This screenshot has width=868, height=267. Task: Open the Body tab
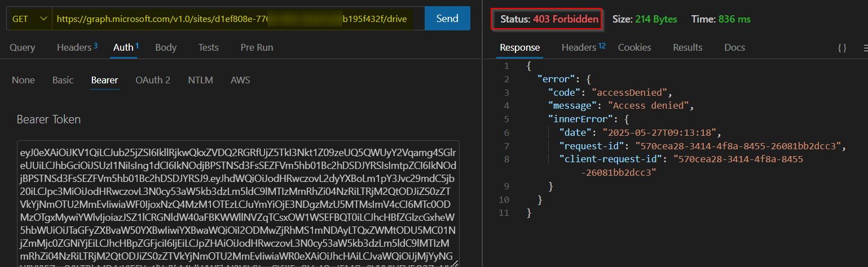166,48
